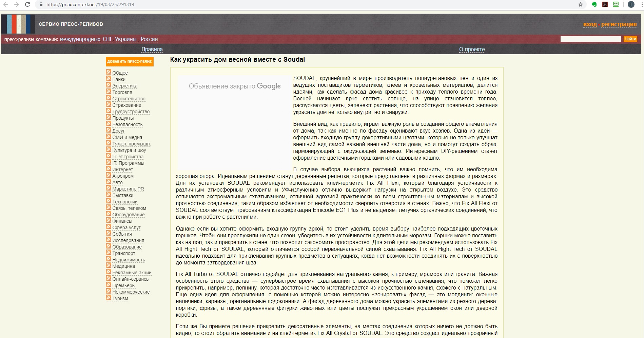
Task: Open the Тяжел. промышл. category link
Action: point(132,144)
